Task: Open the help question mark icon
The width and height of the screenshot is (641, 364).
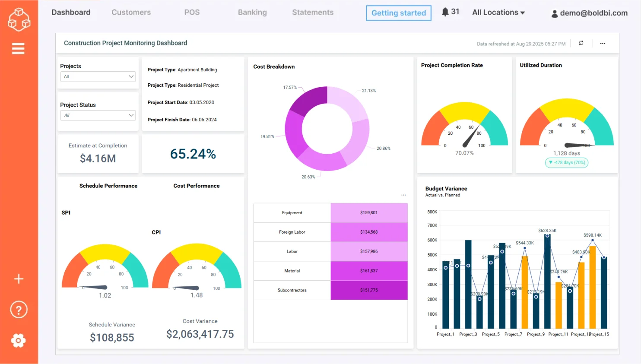Action: (19, 310)
